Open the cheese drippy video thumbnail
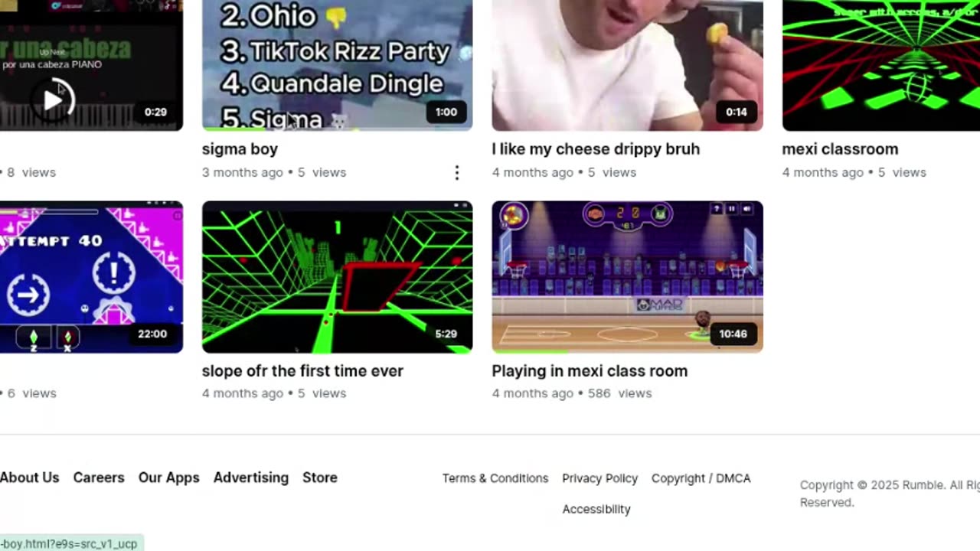The height and width of the screenshot is (551, 980). click(627, 65)
